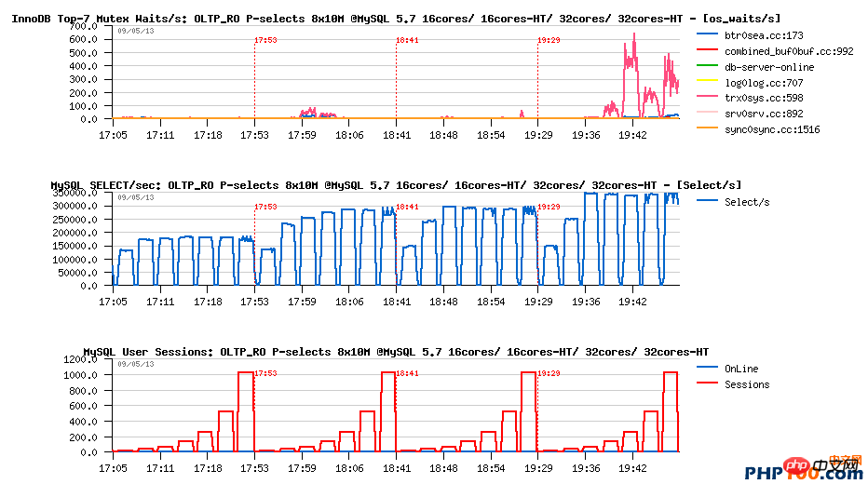Click the InnoDB Top-7 Mutex Waits chart title
868x484 pixels.
(x=397, y=19)
